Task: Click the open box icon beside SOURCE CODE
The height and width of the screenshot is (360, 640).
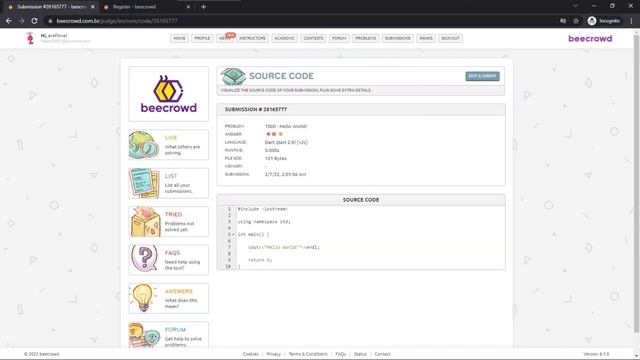Action: [233, 76]
